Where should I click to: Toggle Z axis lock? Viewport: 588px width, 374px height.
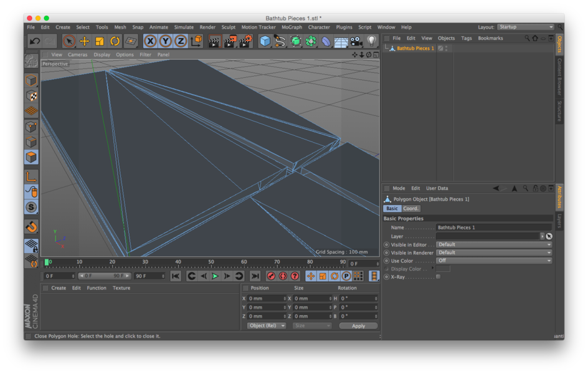pos(181,41)
